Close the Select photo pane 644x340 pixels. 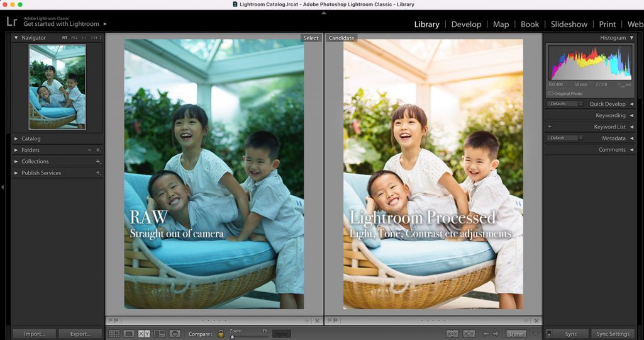tap(317, 320)
